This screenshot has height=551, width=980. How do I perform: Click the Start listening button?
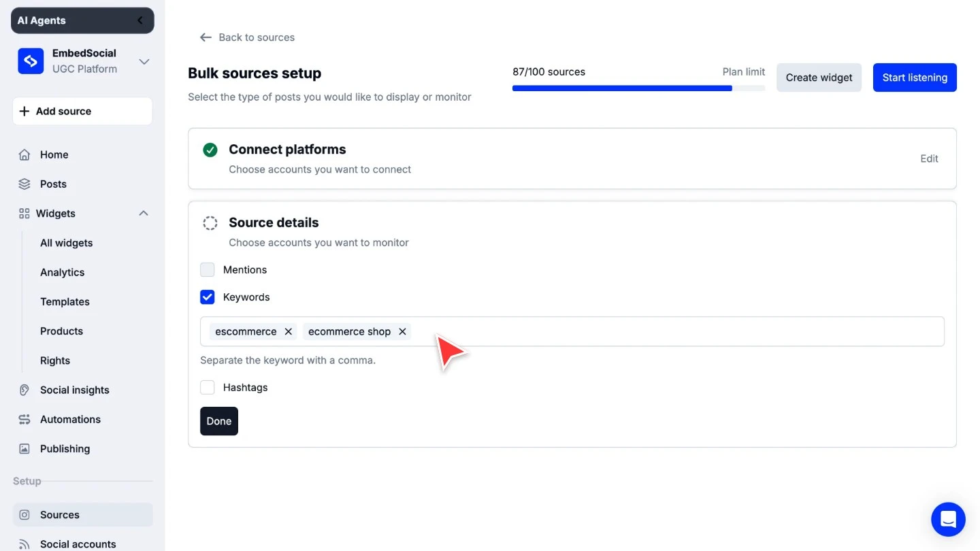(x=915, y=78)
